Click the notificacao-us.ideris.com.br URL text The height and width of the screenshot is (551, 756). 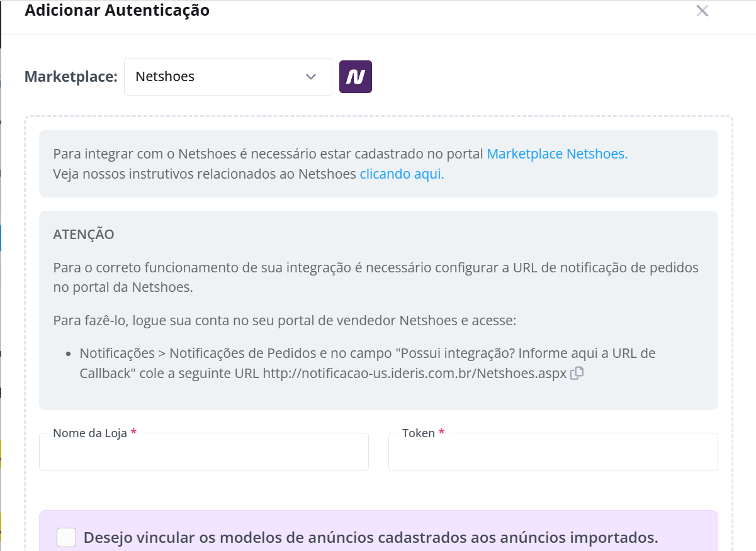[414, 373]
